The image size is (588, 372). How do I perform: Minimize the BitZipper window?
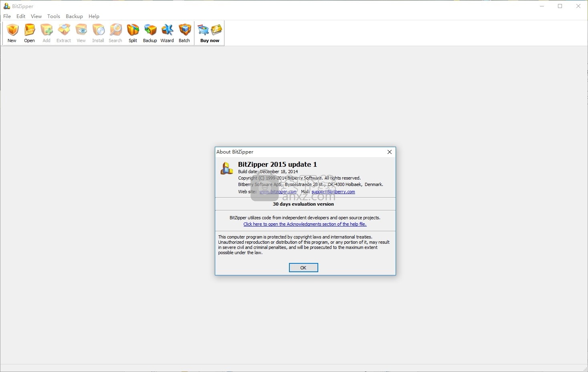542,6
